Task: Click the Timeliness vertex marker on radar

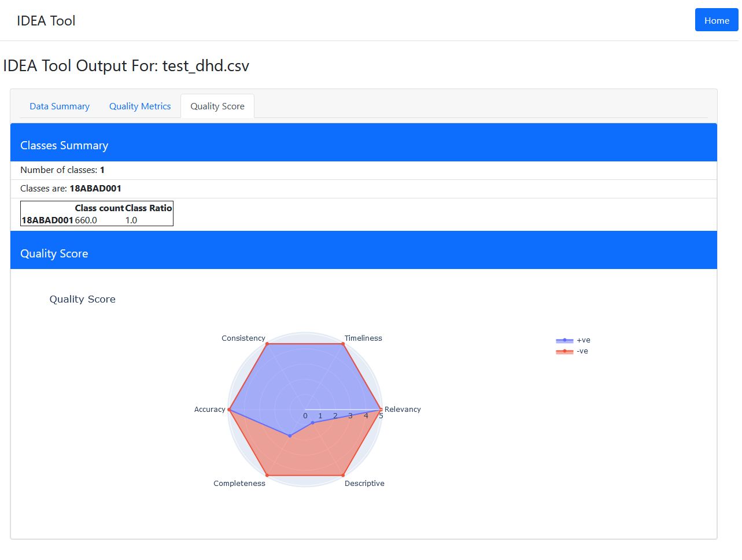Action: (x=343, y=344)
